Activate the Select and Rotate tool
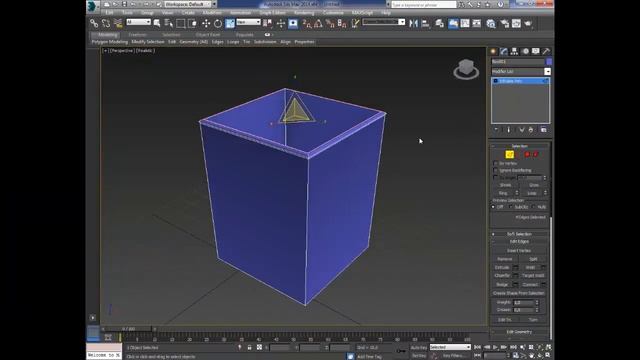This screenshot has width=640, height=360. coord(218,23)
